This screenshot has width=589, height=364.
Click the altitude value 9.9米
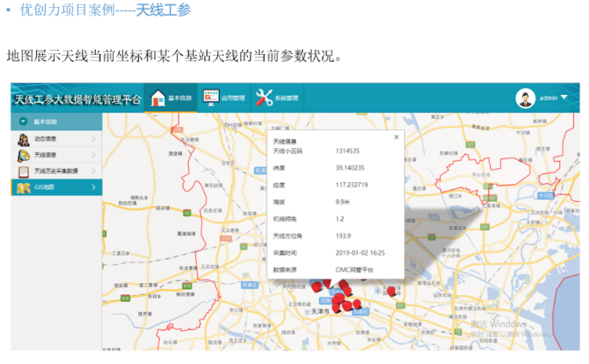coord(343,202)
